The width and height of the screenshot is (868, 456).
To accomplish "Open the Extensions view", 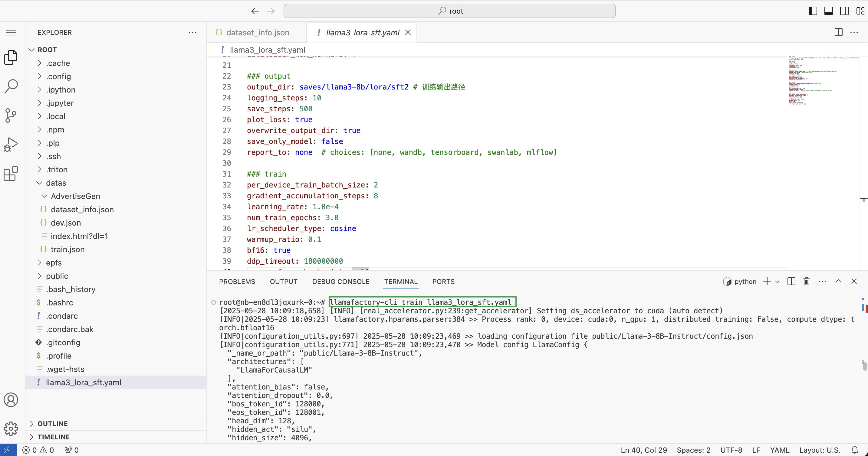I will [x=11, y=174].
